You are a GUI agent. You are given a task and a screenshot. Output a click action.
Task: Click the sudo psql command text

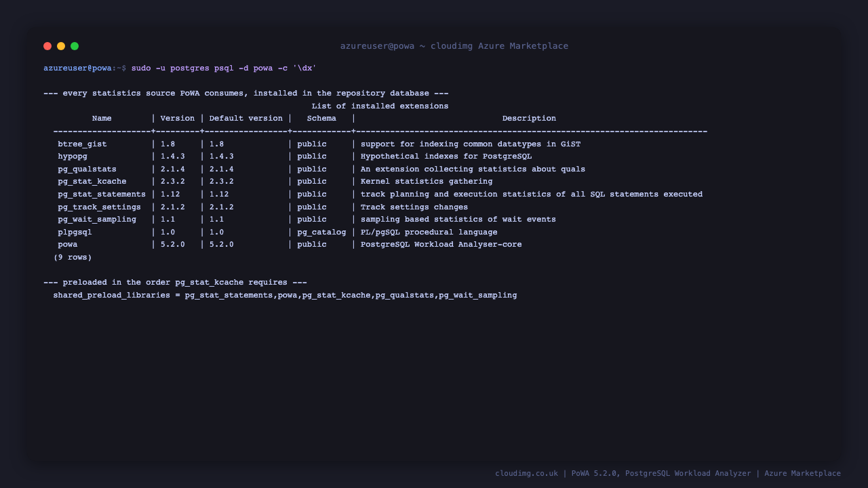pyautogui.click(x=224, y=68)
